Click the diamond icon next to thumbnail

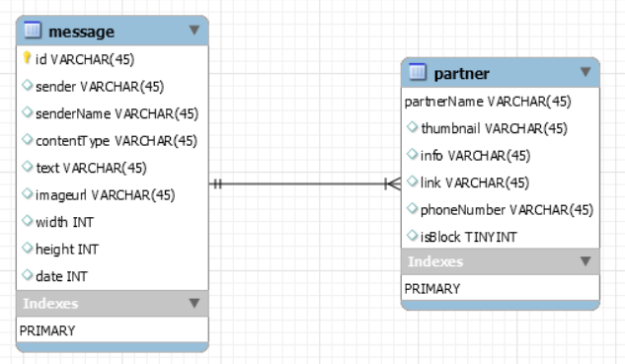[412, 127]
